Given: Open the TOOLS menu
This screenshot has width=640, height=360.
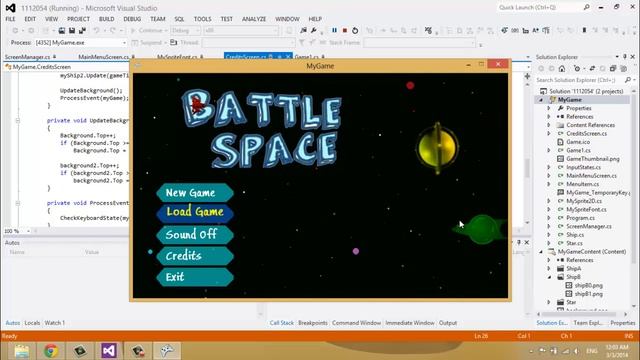Looking at the screenshot, I should click(x=202, y=19).
